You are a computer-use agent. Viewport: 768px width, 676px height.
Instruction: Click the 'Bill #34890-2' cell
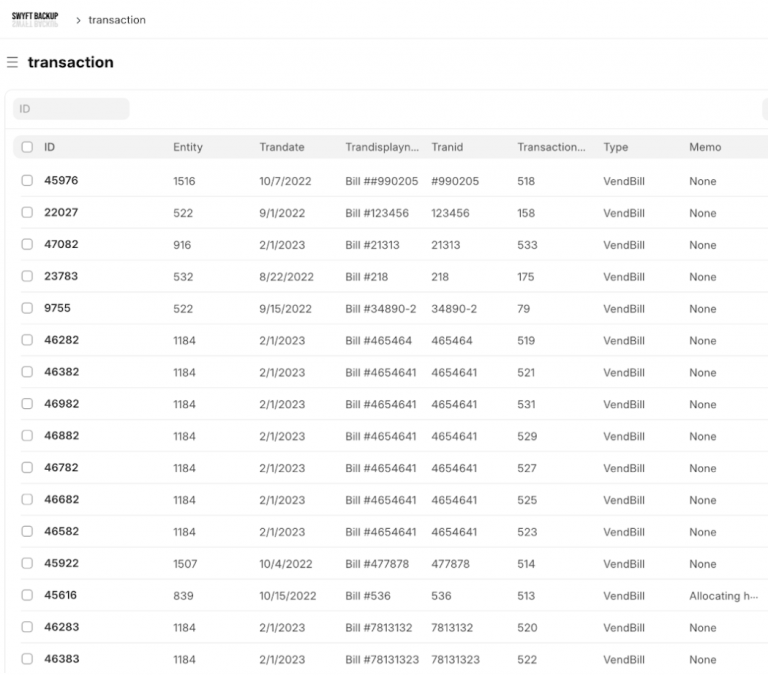click(381, 309)
